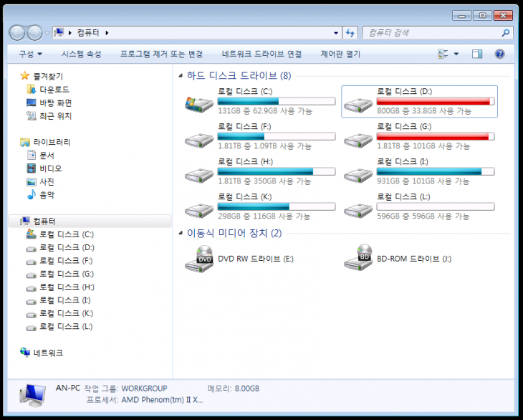Expand the breadcrumb arrow after 컴퓨터

pyautogui.click(x=107, y=33)
